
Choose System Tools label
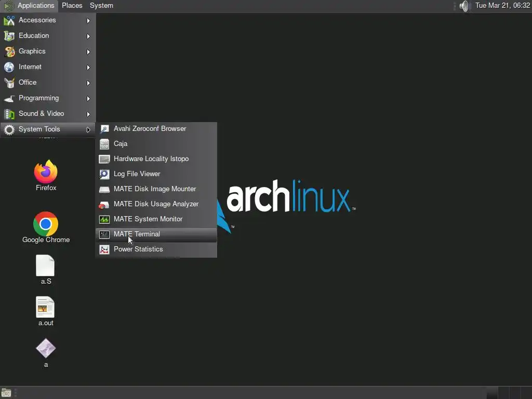[39, 129]
